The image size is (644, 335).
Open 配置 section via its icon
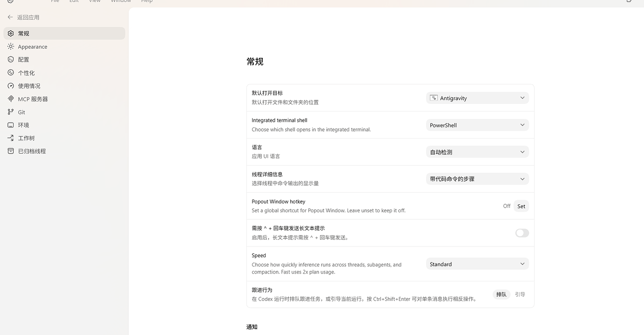[11, 60]
